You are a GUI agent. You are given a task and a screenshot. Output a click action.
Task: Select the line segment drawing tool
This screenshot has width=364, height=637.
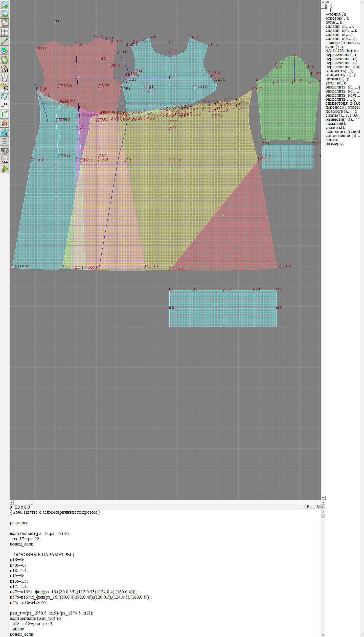tap(5, 41)
